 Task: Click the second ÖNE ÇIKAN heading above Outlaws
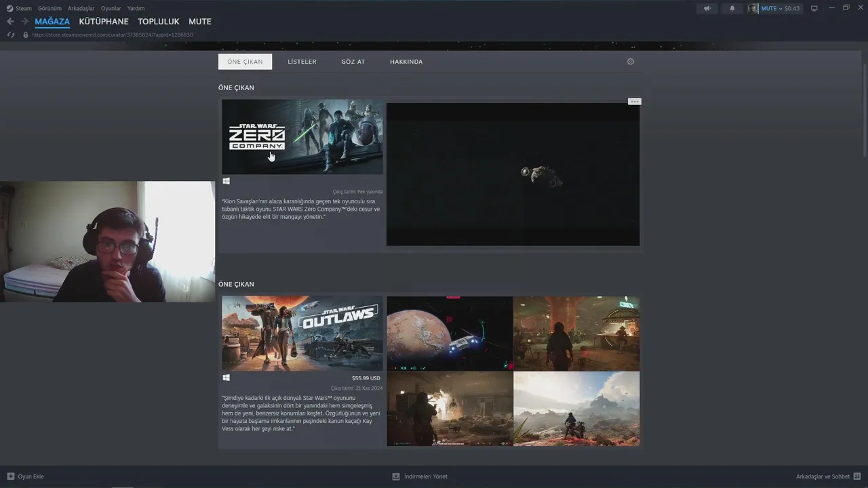pos(236,285)
